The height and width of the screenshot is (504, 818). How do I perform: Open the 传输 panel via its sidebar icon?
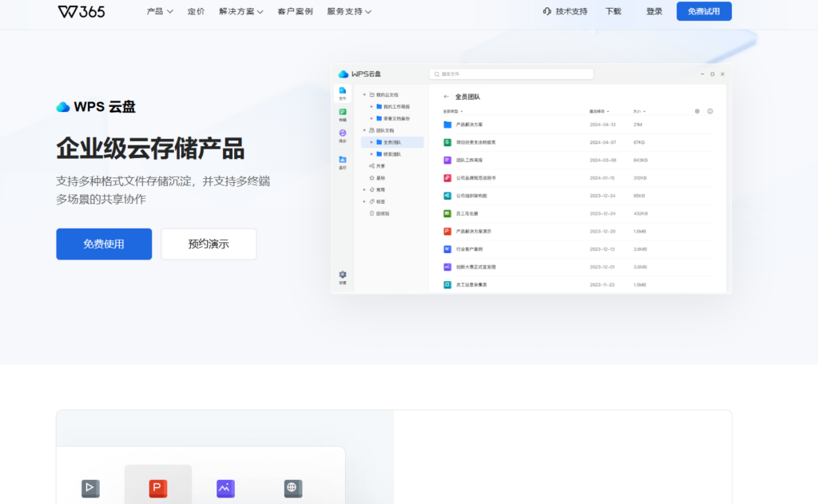[x=343, y=113]
